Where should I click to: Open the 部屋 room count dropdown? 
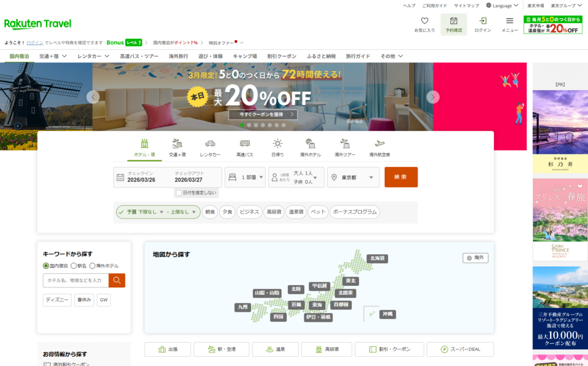coord(245,178)
